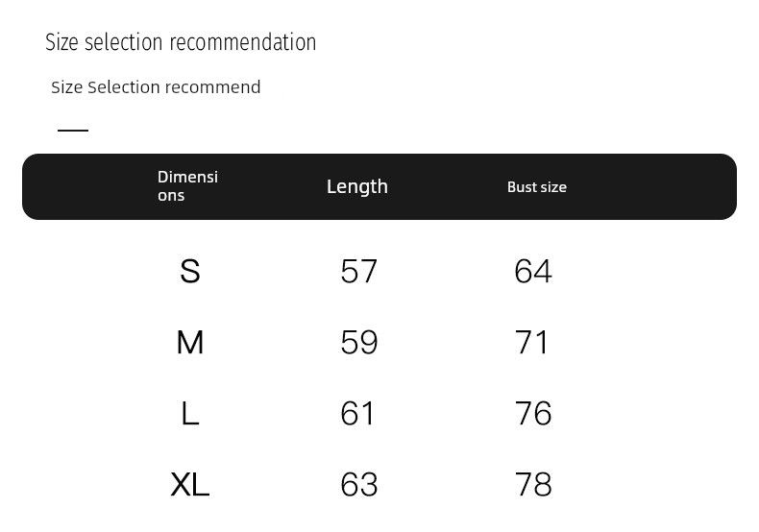Select length value 63 for size XL
This screenshot has width=759, height=532.
[359, 485]
